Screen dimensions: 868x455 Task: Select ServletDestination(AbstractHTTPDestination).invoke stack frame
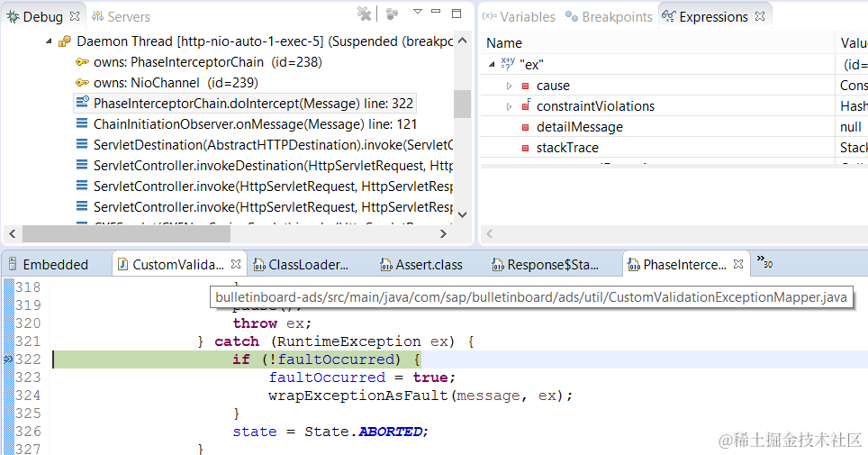264,145
